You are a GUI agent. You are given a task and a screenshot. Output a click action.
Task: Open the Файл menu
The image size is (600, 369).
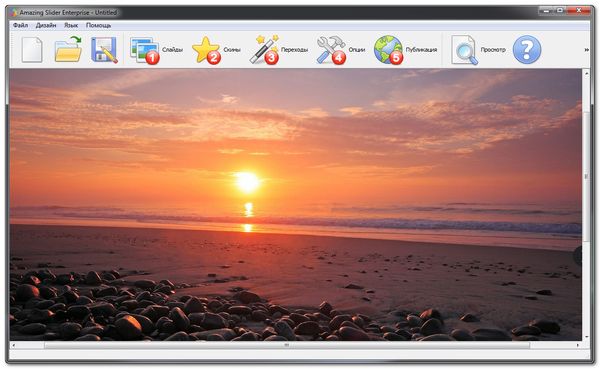coord(20,25)
